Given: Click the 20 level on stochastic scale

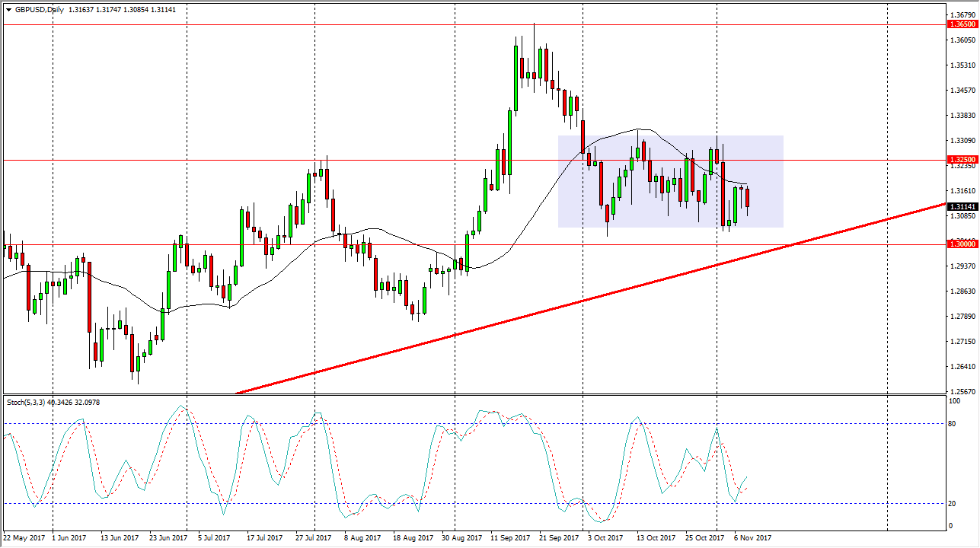Looking at the screenshot, I should click(x=953, y=503).
